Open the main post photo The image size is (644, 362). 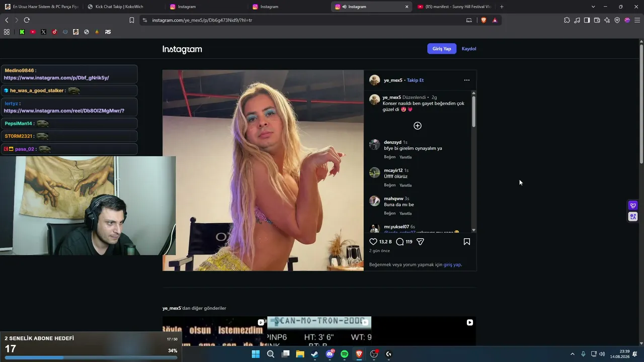point(263,170)
